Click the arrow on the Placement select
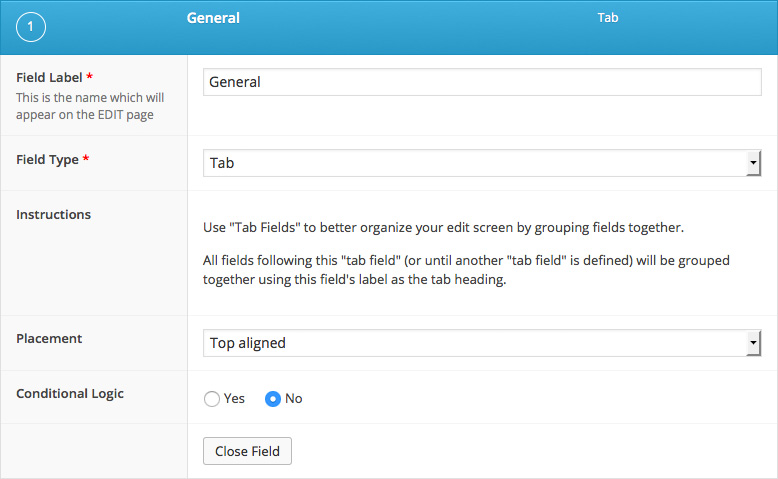 point(753,343)
